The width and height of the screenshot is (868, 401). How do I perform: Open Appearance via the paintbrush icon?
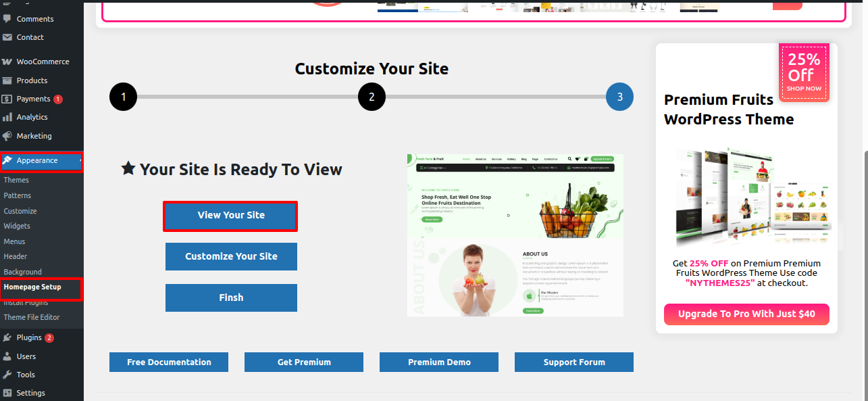point(7,161)
